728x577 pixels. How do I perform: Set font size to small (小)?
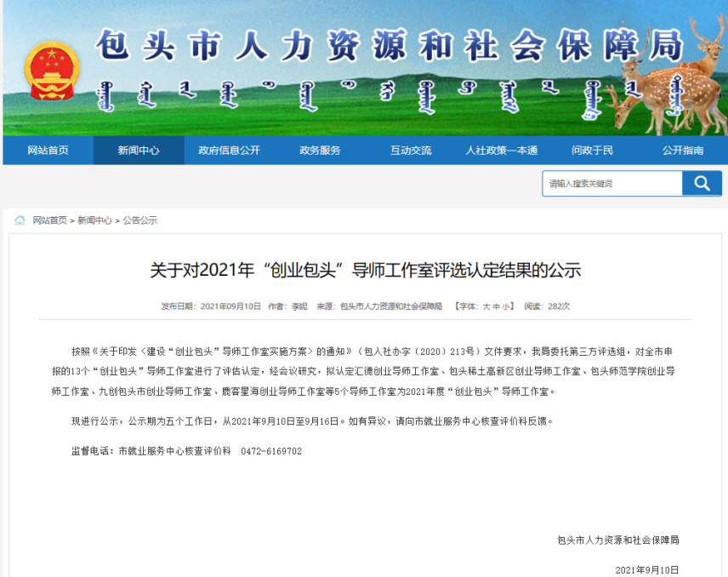click(506, 306)
